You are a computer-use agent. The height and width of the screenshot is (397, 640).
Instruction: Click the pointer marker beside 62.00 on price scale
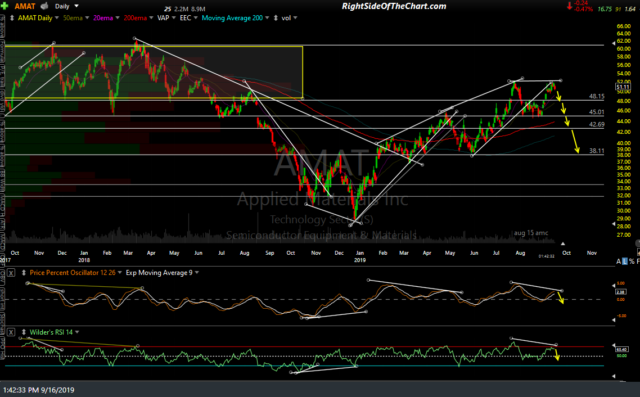(614, 43)
